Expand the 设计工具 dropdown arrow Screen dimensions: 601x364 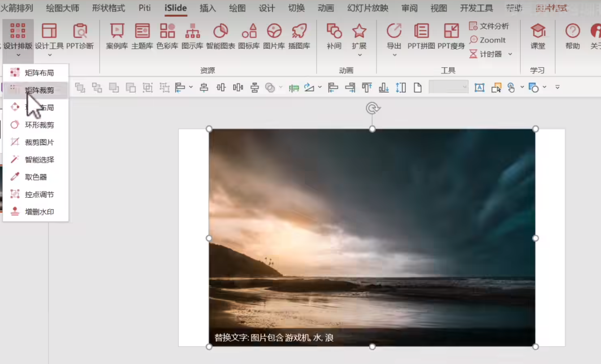(49, 55)
